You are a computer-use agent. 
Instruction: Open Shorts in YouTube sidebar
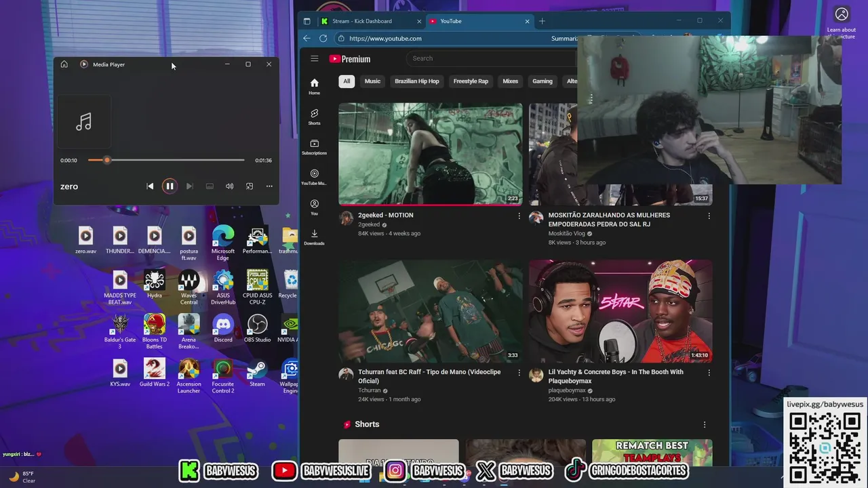point(314,117)
